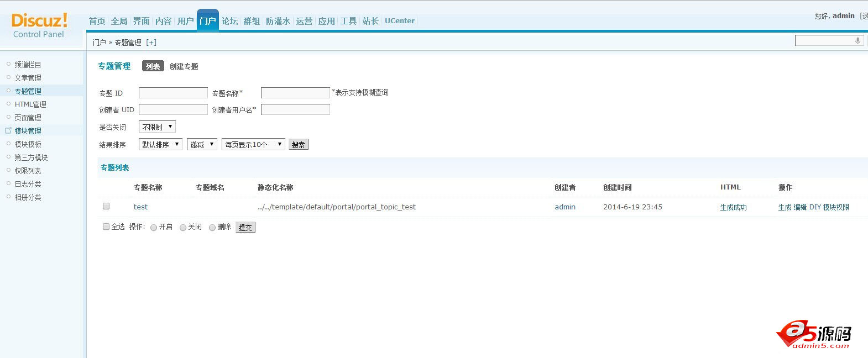Click the external-link icon beside 模块管理
Image resolution: width=868 pixels, height=358 pixels.
[8, 131]
